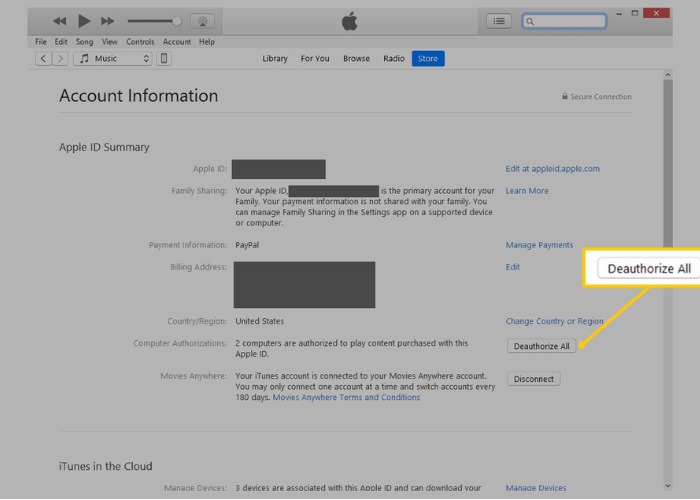Open Movies Anywhere Terms and Conditions
This screenshot has height=500, width=700.
[x=346, y=397]
